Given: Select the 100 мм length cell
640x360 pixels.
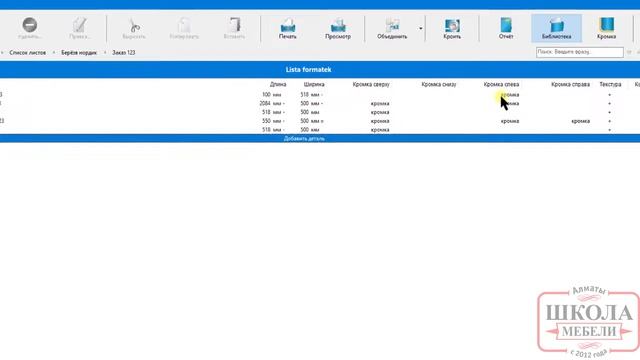Looking at the screenshot, I should pyautogui.click(x=271, y=95).
